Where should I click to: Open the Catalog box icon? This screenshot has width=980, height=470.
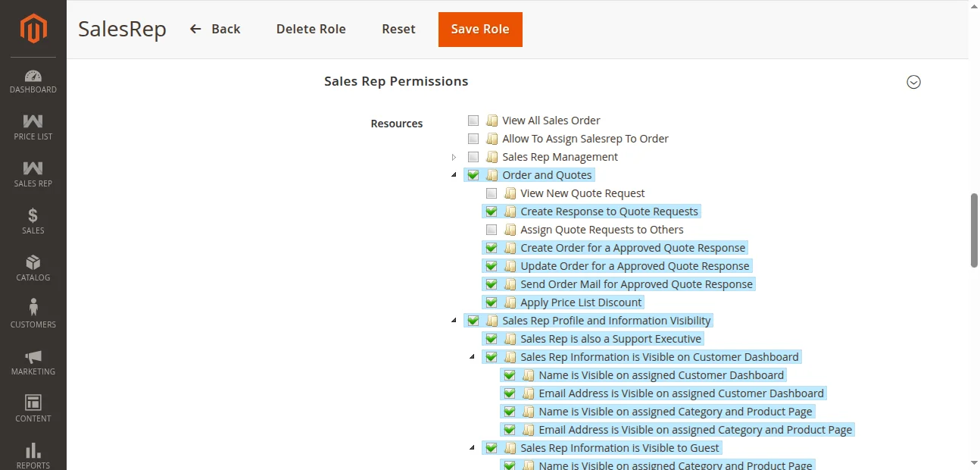(x=33, y=263)
